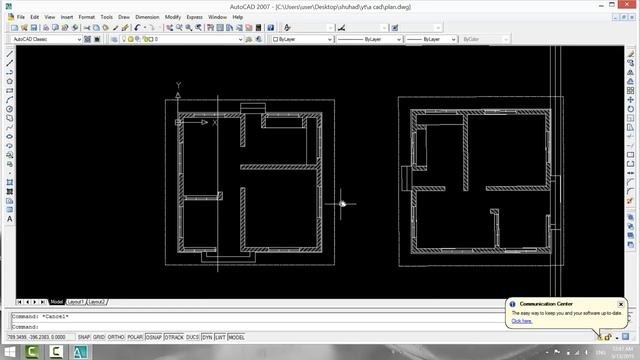640x360 pixels.
Task: Open the Hatch tool
Action: coord(9,182)
